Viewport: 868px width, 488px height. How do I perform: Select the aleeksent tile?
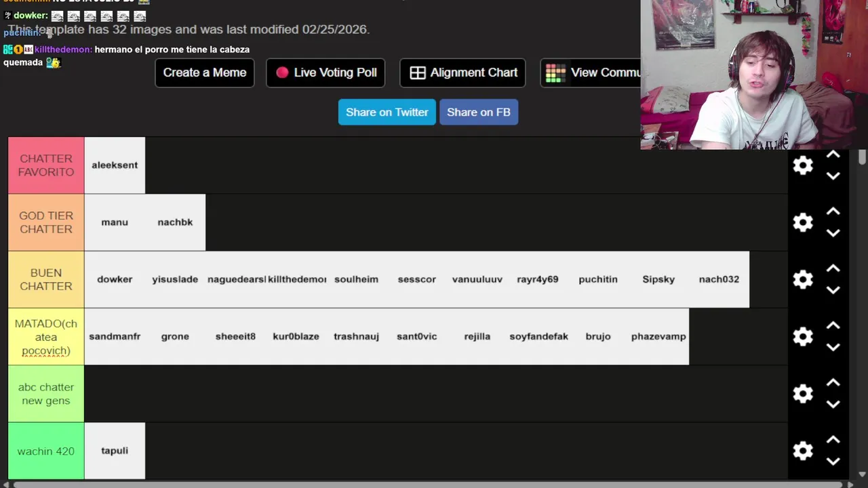click(115, 165)
